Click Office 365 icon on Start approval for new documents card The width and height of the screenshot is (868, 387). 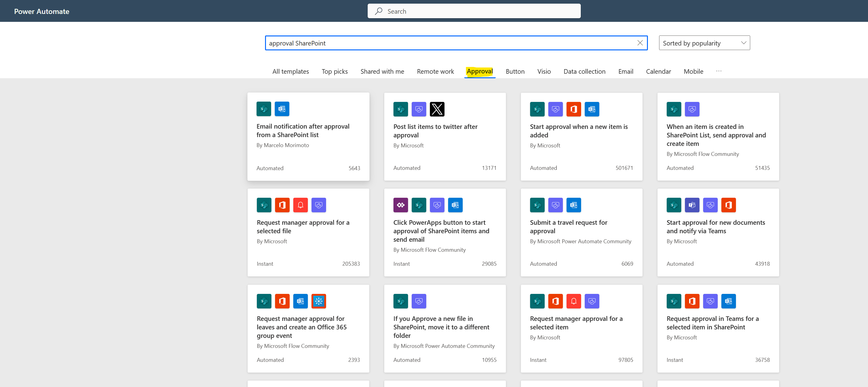tap(729, 205)
